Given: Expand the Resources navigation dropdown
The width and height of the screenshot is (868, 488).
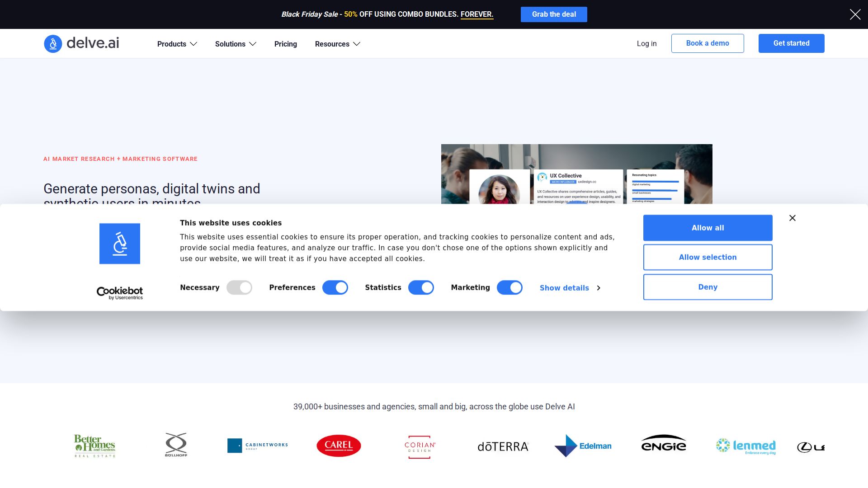Looking at the screenshot, I should [337, 44].
